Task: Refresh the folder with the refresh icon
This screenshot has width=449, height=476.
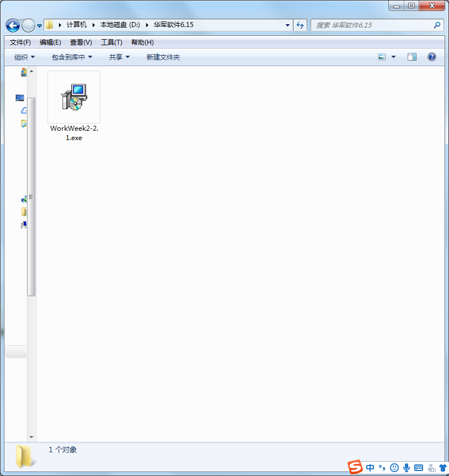Action: (x=300, y=25)
